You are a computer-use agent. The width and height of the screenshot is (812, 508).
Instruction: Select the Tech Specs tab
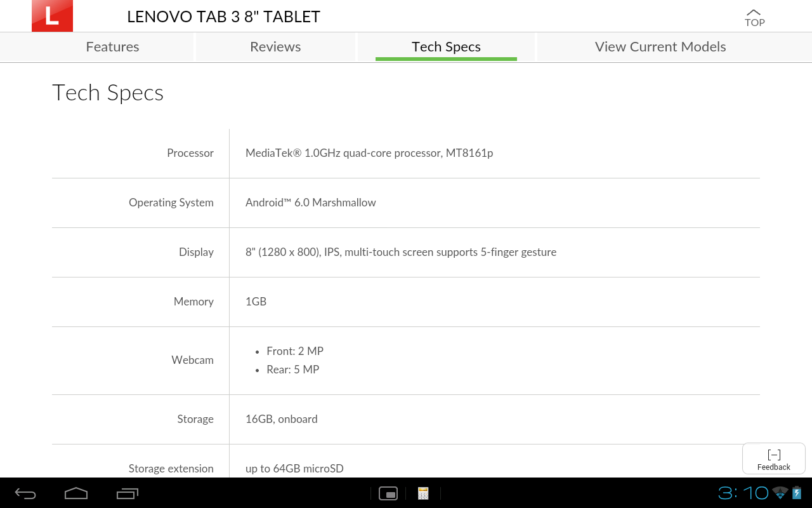point(446,47)
